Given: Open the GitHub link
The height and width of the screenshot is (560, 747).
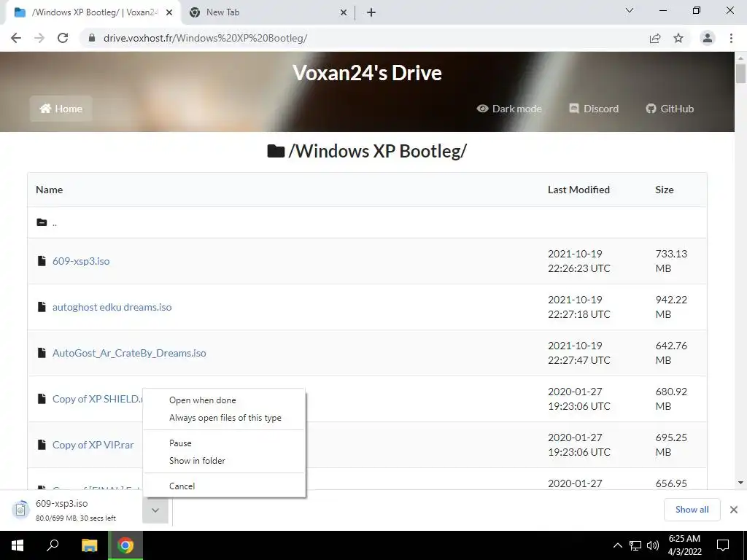Looking at the screenshot, I should coord(670,109).
